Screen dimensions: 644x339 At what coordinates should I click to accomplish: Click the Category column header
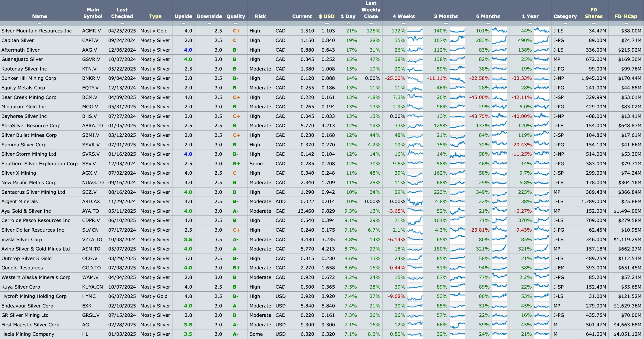click(x=565, y=16)
